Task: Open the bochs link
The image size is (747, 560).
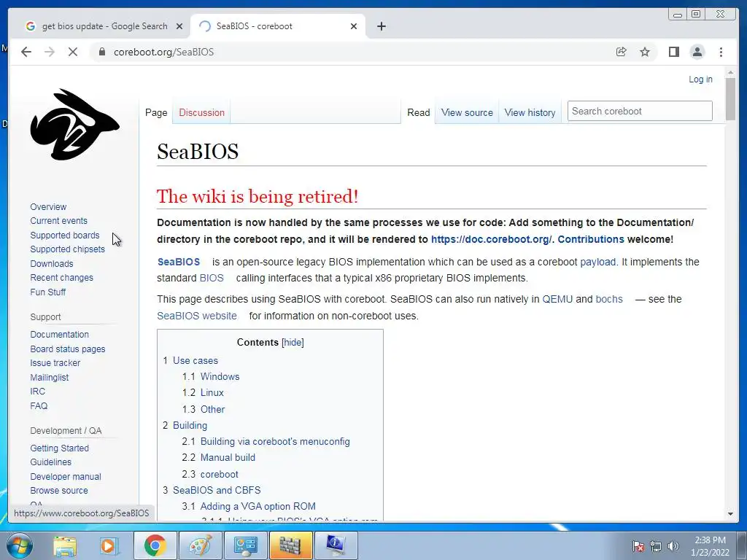Action: coord(609,299)
